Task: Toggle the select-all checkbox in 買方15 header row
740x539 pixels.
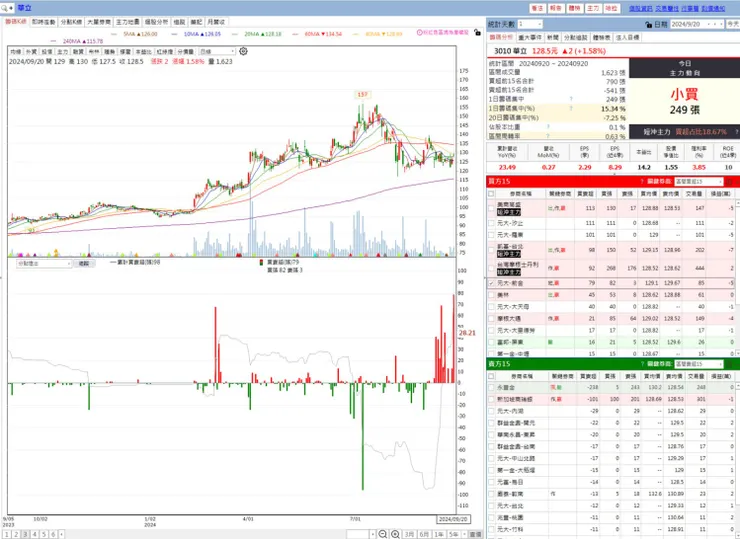Action: pyautogui.click(x=491, y=194)
